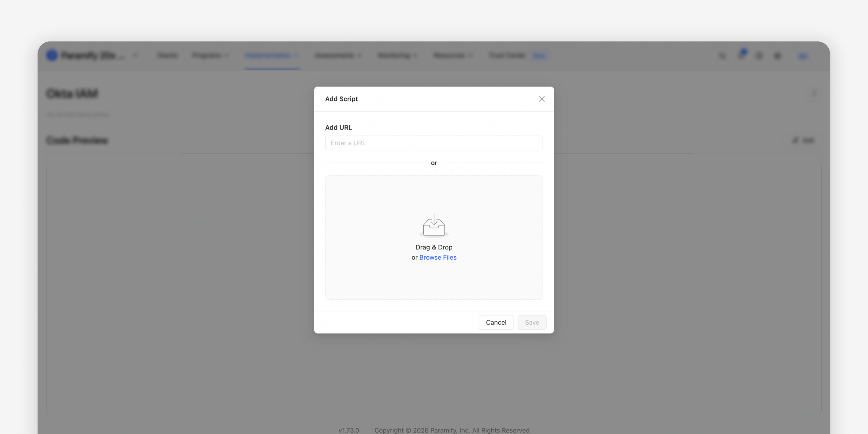Close the Add Script dialog

click(542, 99)
